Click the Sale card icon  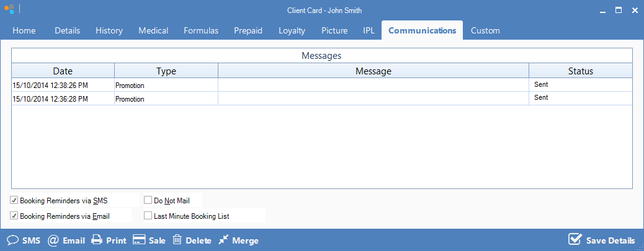tap(139, 240)
